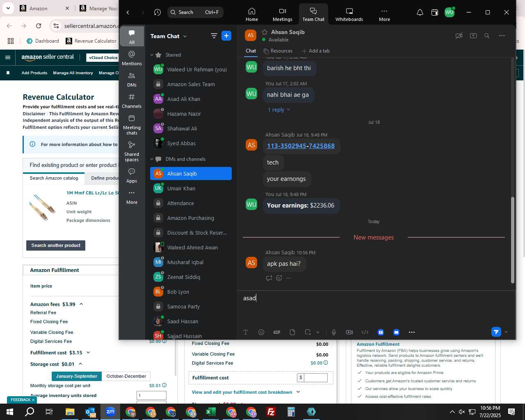
Task: Collapse the Starred section
Action: pyautogui.click(x=152, y=55)
